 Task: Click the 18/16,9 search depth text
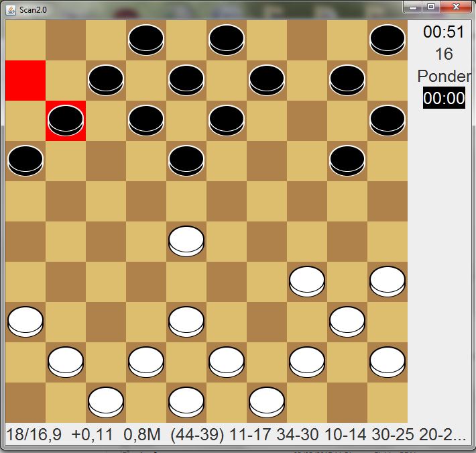34,434
